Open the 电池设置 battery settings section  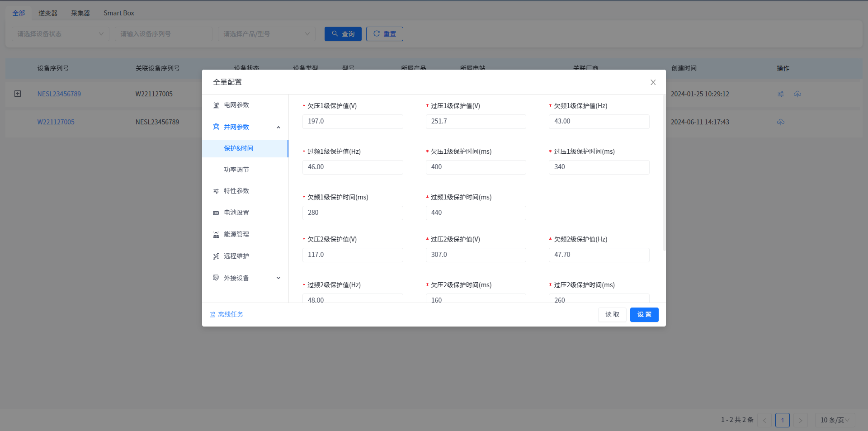236,213
